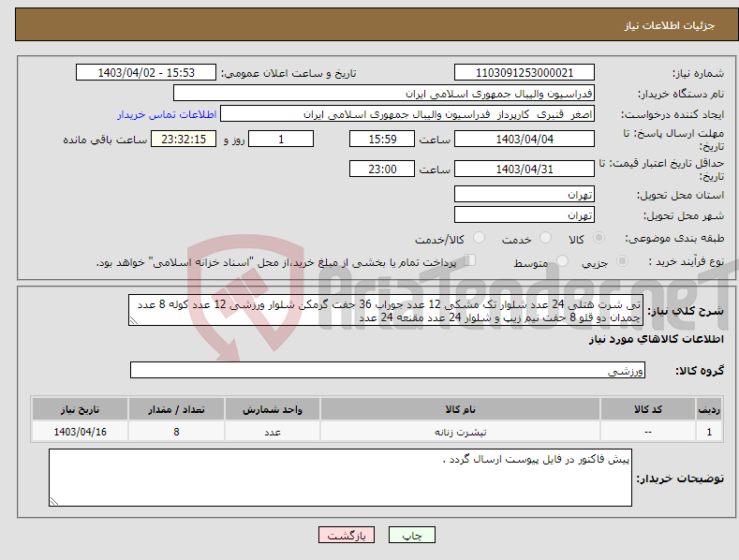Click the row number 1 cell
The image size is (739, 560).
tap(709, 432)
